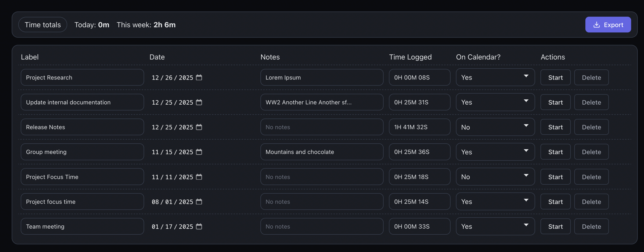The width and height of the screenshot is (644, 252).
Task: Click the calendar icon on Project Focus Time row
Action: (199, 177)
